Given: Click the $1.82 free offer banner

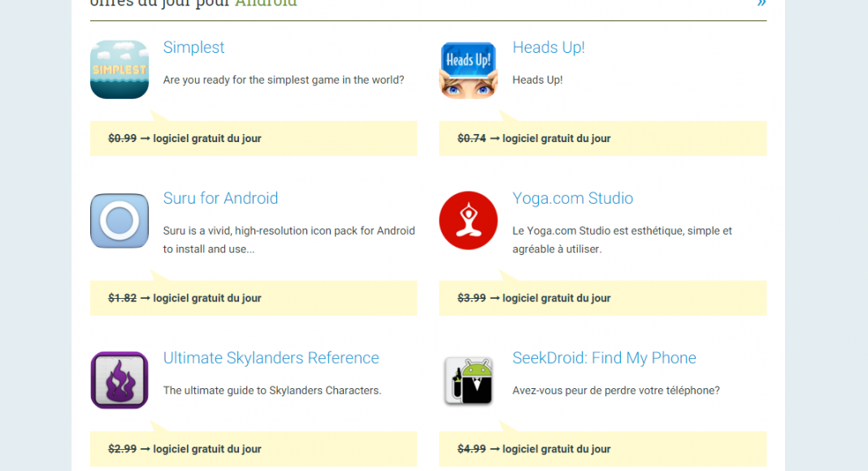Looking at the screenshot, I should 254,298.
